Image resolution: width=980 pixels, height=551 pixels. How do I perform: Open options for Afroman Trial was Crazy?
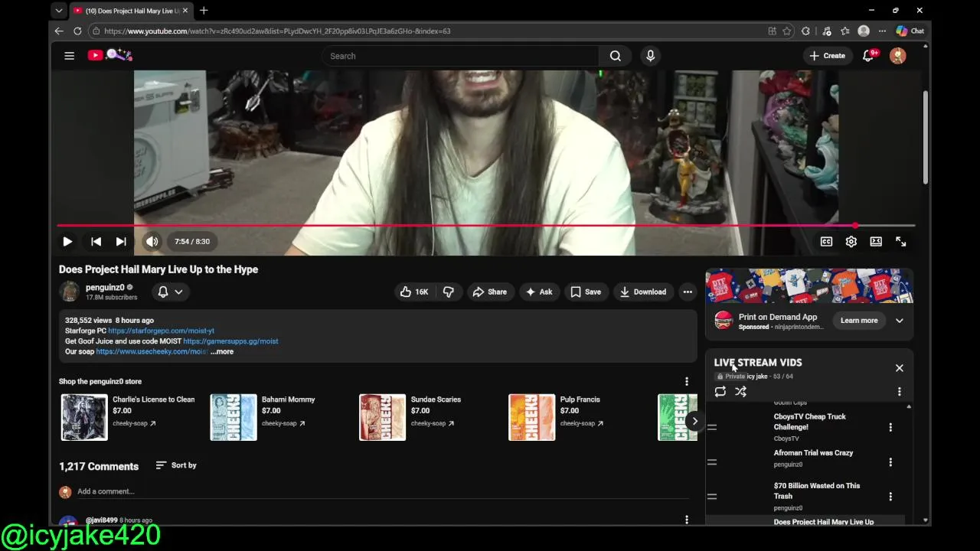(890, 462)
